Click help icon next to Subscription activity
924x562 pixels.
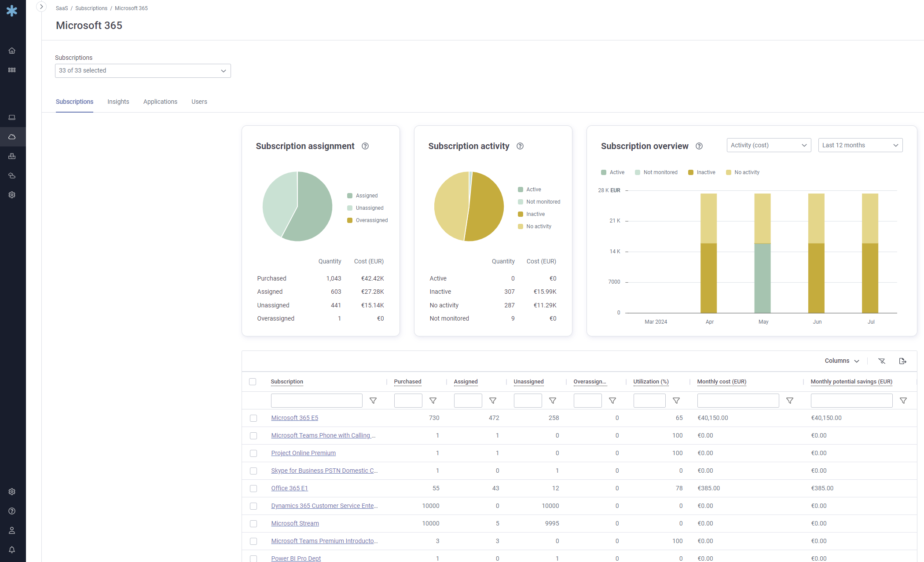tap(520, 146)
